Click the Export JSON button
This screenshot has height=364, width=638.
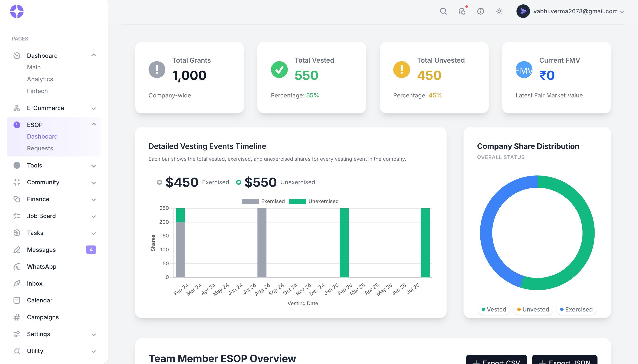(x=564, y=360)
